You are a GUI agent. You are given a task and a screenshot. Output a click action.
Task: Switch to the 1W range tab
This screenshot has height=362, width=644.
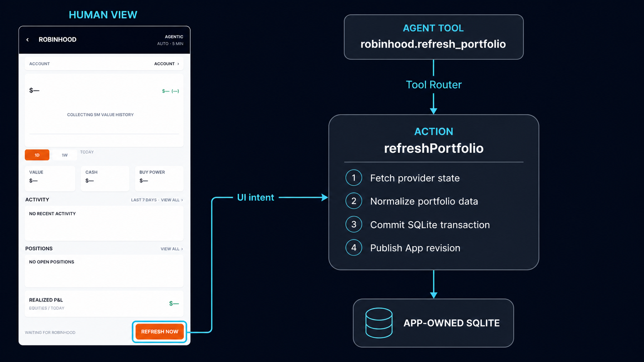(x=65, y=155)
